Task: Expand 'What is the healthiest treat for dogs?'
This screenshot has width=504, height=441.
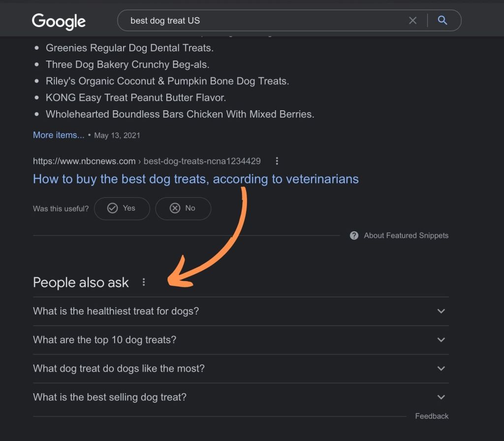Action: [241, 311]
